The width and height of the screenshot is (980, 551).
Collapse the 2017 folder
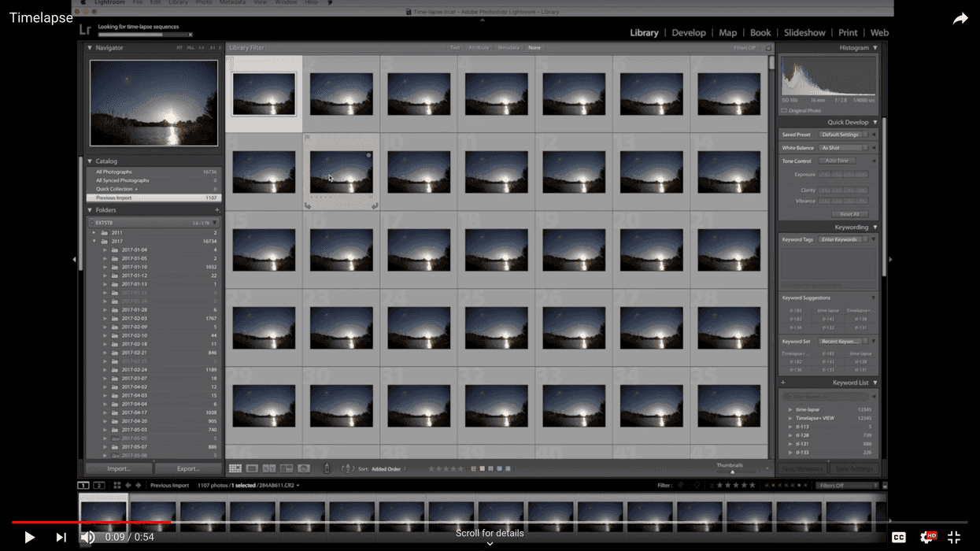pyautogui.click(x=94, y=242)
